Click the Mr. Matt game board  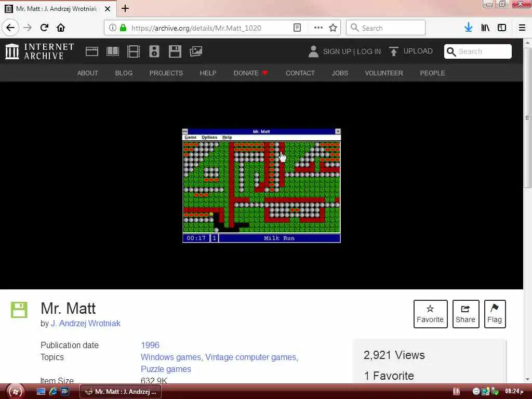(x=261, y=187)
